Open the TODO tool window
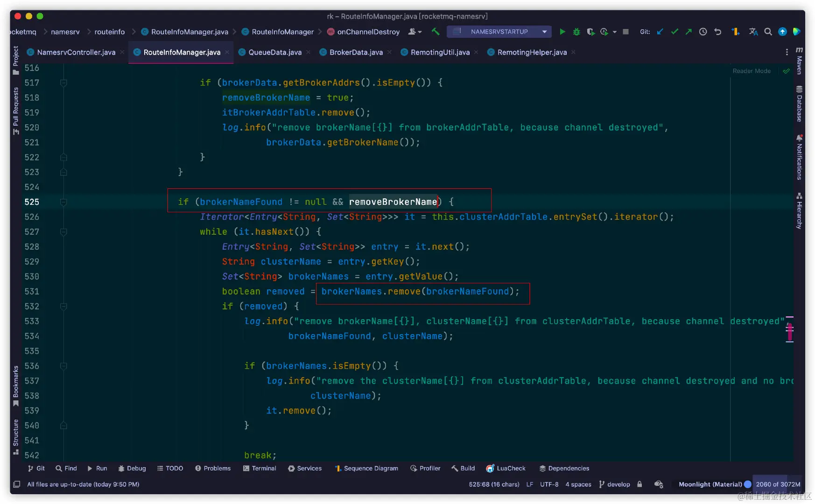 (x=170, y=469)
